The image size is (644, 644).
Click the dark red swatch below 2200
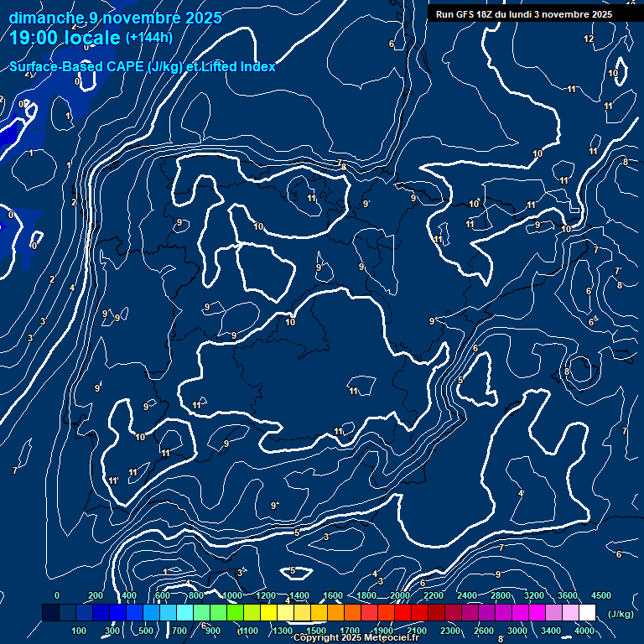[x=436, y=612]
